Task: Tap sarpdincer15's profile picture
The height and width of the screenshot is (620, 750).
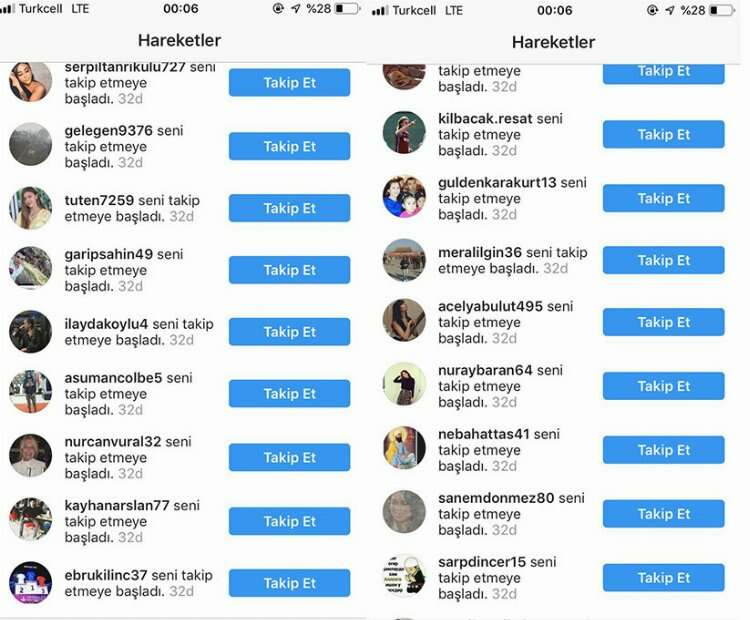Action: tap(404, 576)
